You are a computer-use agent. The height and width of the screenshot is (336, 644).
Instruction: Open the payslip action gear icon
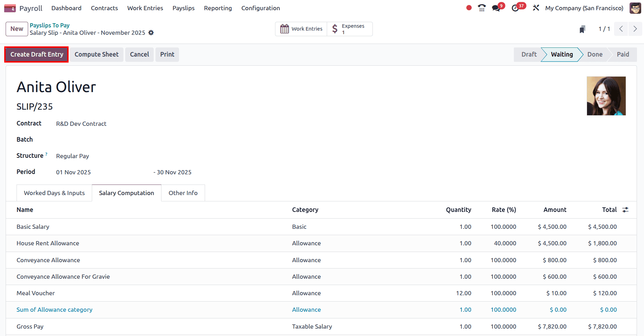tap(151, 33)
